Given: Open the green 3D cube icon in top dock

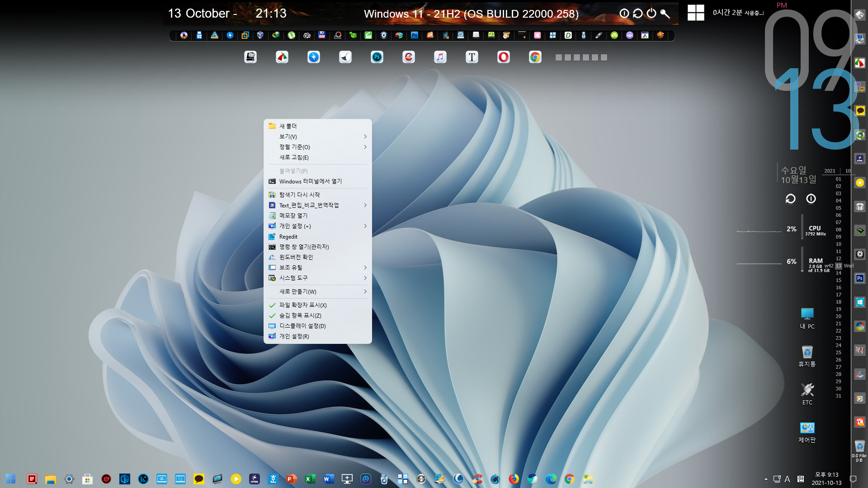Looking at the screenshot, I should pos(353,35).
